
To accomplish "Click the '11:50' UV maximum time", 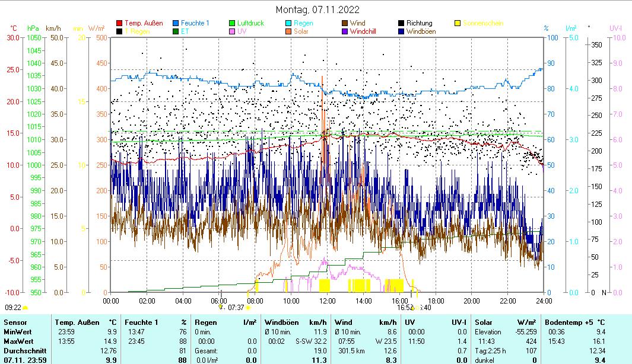I will (x=417, y=341).
